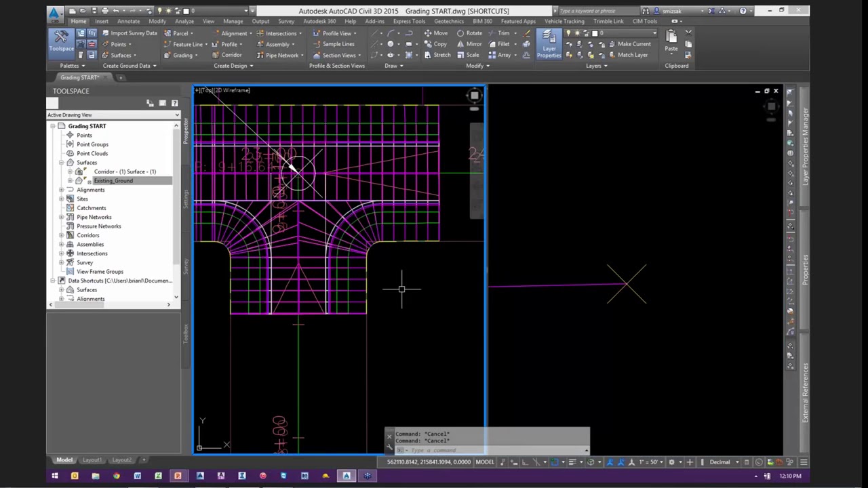The image size is (868, 488).
Task: Switch to the Analyze ribbon tab
Action: (184, 21)
